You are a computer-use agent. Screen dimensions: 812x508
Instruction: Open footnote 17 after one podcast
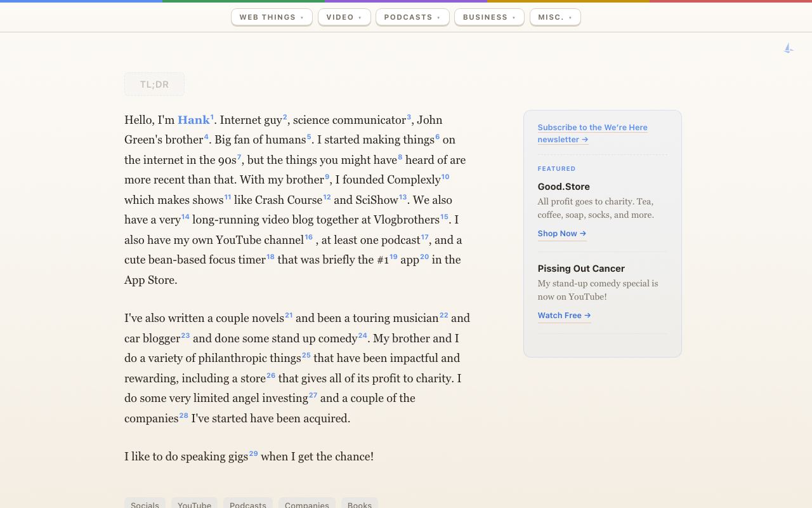(425, 237)
